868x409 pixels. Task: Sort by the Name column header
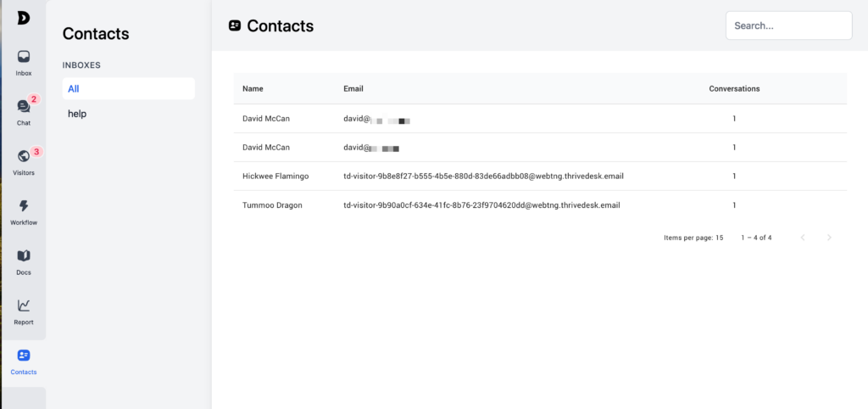tap(253, 88)
